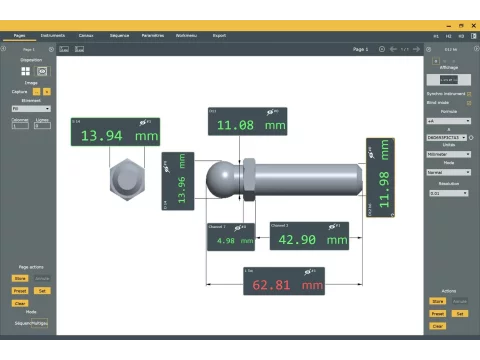Screen dimensions: 480x360
Task: Collapse the left panel with arrow icon
Action: (3, 49)
